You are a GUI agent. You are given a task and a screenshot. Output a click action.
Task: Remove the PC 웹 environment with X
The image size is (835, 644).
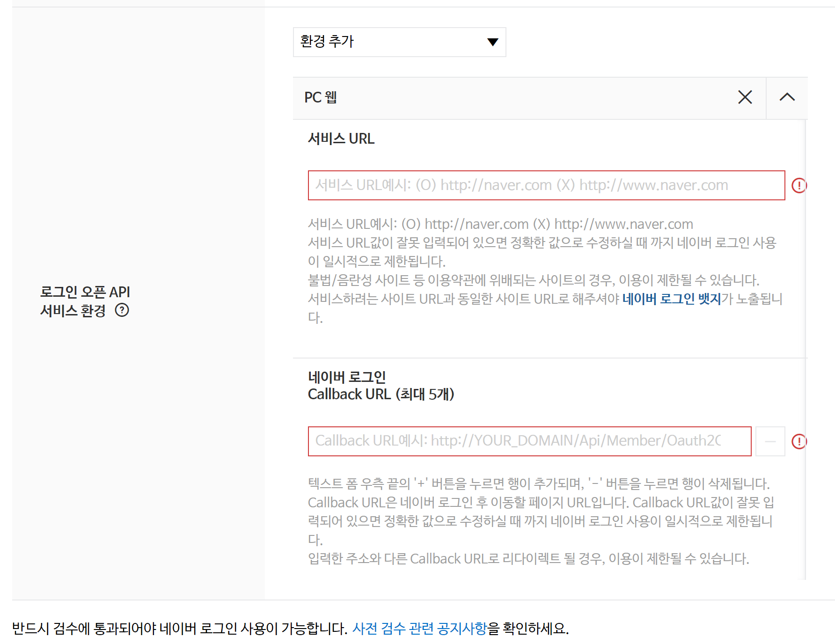tap(745, 97)
